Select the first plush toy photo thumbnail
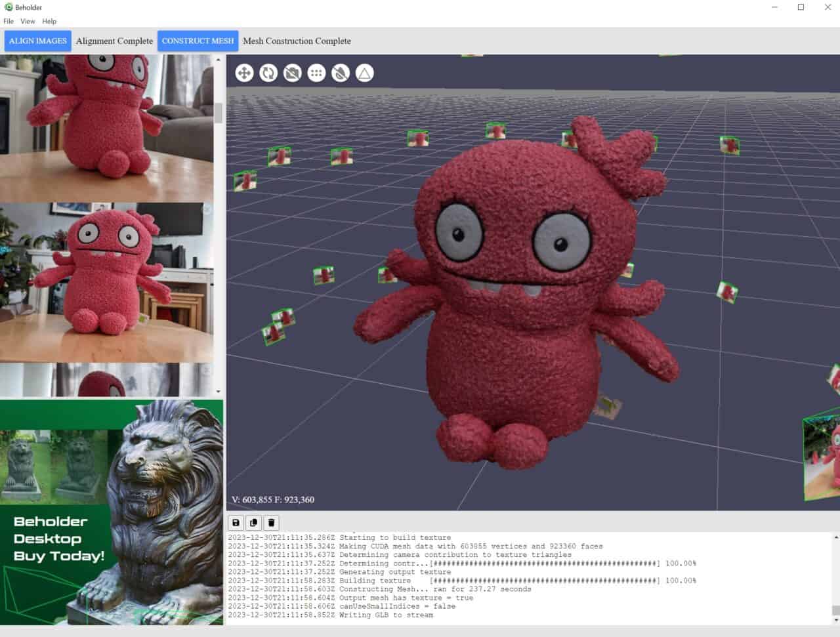Image resolution: width=840 pixels, height=637 pixels. click(x=106, y=128)
